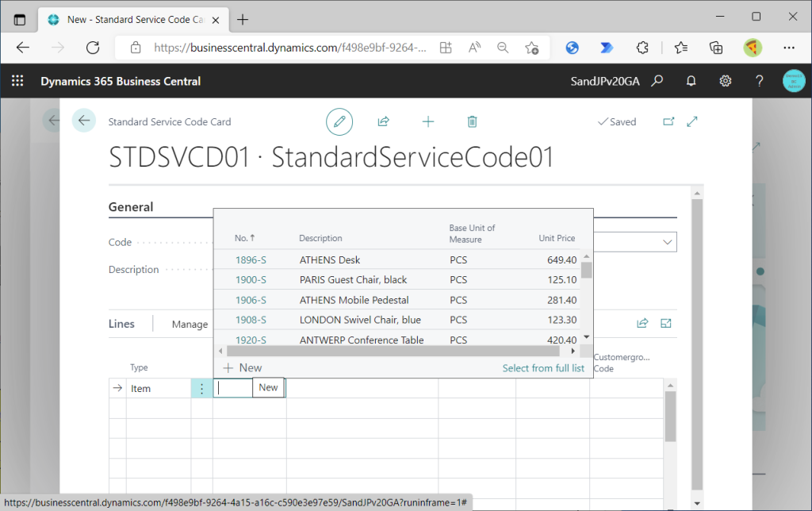The width and height of the screenshot is (812, 511).
Task: Open the help question mark
Action: coord(759,81)
